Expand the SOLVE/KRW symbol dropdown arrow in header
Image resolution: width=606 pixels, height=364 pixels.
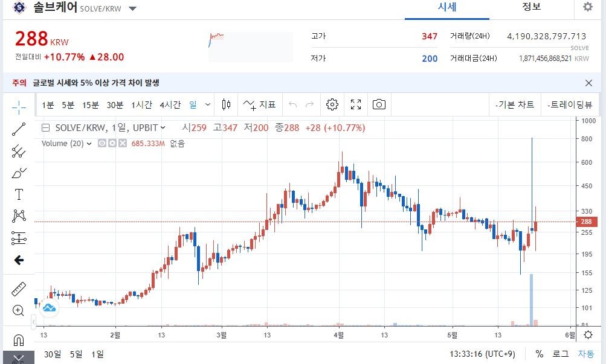pos(132,8)
